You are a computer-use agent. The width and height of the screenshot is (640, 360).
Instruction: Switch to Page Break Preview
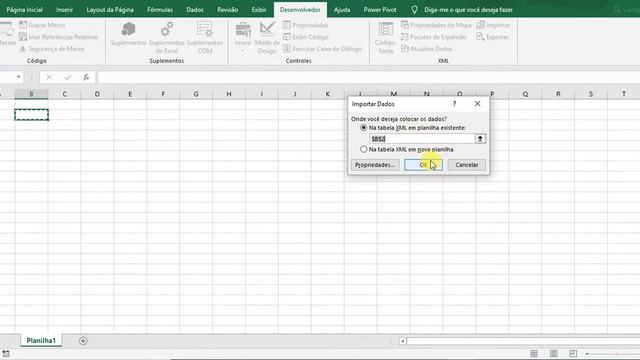click(x=573, y=353)
